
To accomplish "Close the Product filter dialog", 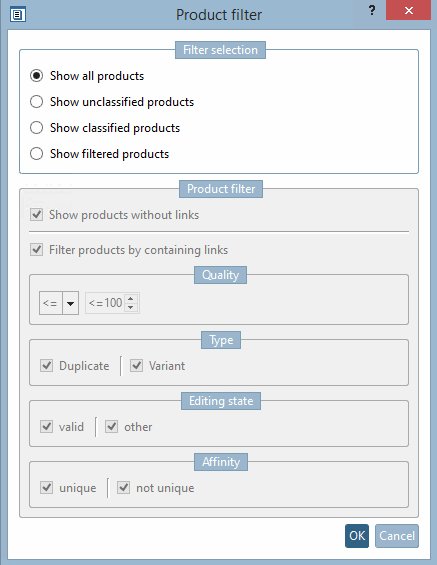I will (x=409, y=10).
